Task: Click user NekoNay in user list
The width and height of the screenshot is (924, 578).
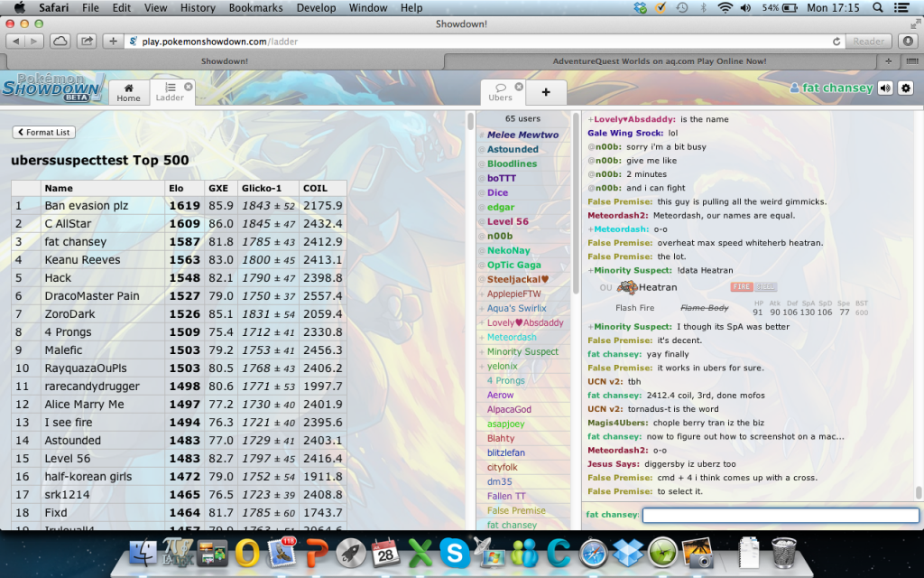Action: click(509, 250)
